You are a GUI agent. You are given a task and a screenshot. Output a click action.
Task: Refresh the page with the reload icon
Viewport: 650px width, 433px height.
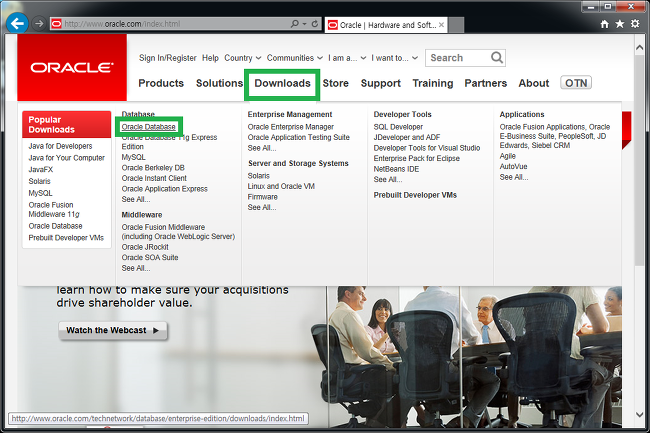315,24
